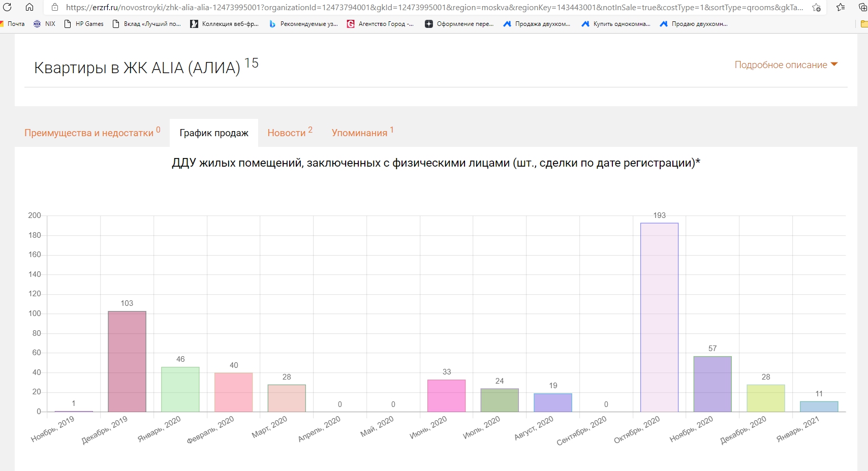Select the График продаж tab
This screenshot has height=471, width=868.
[x=214, y=133]
